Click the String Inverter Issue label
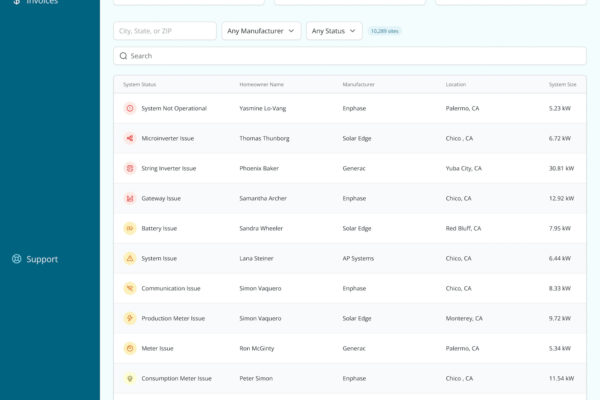600x400 pixels. click(x=169, y=168)
